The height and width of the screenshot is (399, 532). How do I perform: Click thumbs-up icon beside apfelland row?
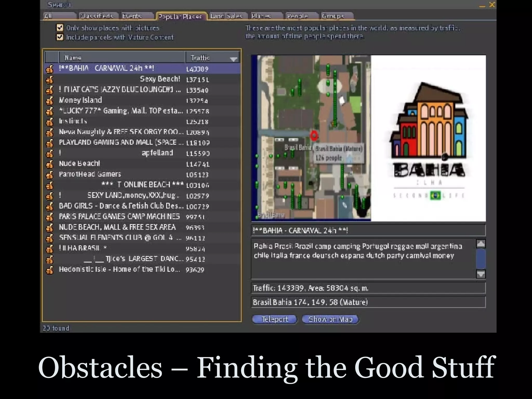click(50, 154)
